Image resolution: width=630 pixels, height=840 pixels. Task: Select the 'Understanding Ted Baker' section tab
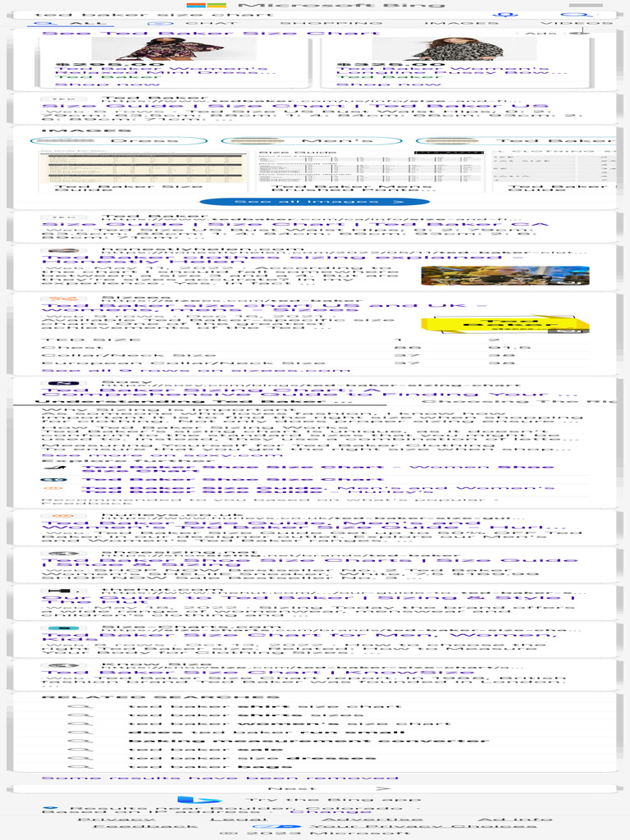[194, 401]
